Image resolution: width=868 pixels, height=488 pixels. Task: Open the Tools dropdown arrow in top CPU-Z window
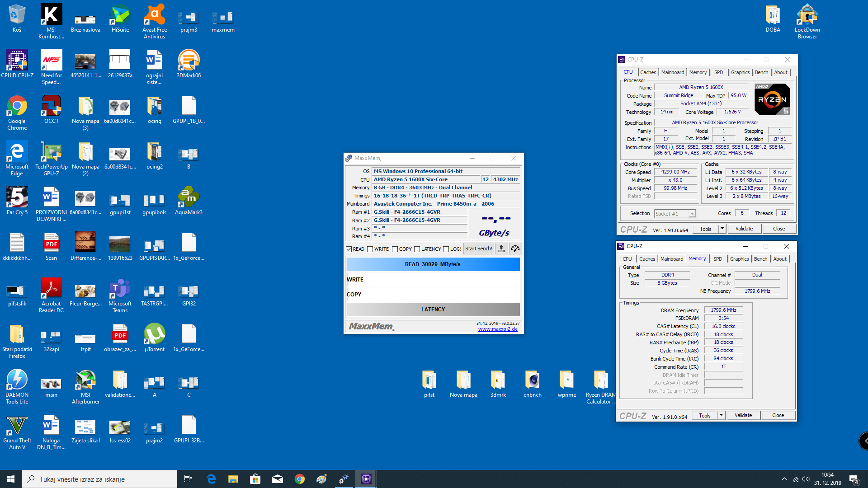click(x=722, y=229)
